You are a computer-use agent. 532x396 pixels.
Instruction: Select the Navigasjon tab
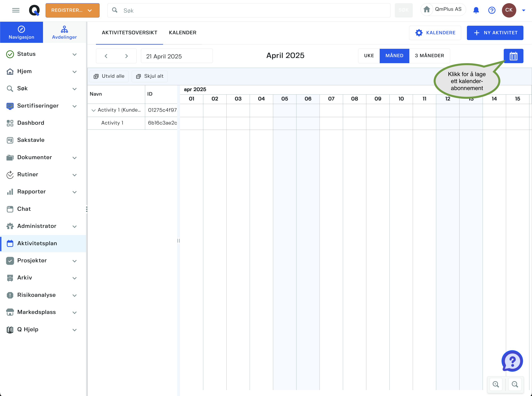coord(22,32)
